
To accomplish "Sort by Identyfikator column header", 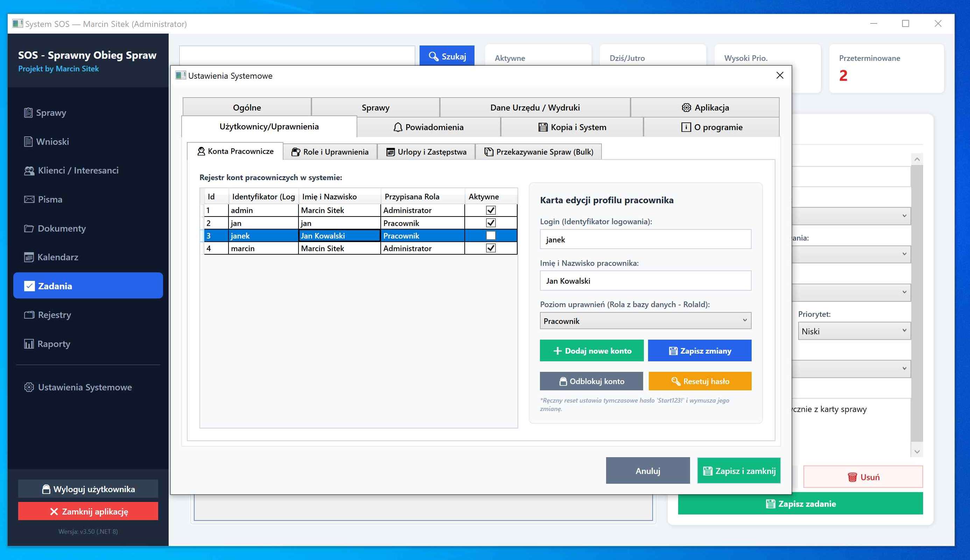I will [x=263, y=196].
